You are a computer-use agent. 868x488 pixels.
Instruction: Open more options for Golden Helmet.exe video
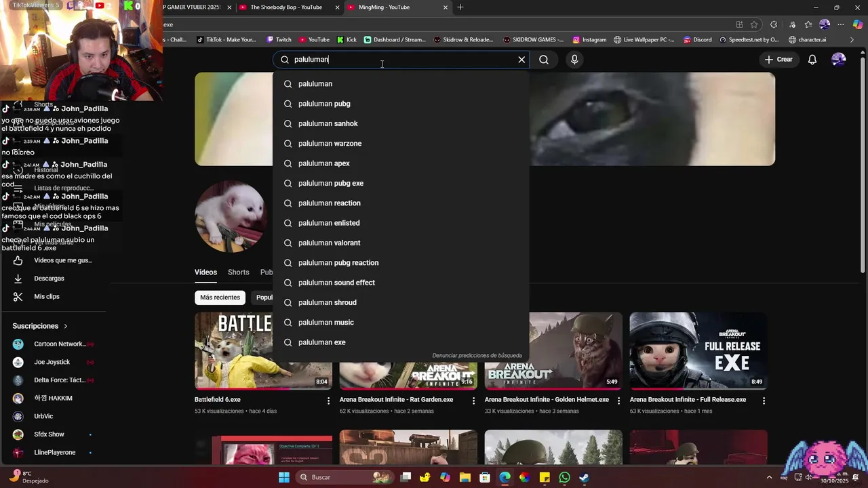tap(618, 401)
